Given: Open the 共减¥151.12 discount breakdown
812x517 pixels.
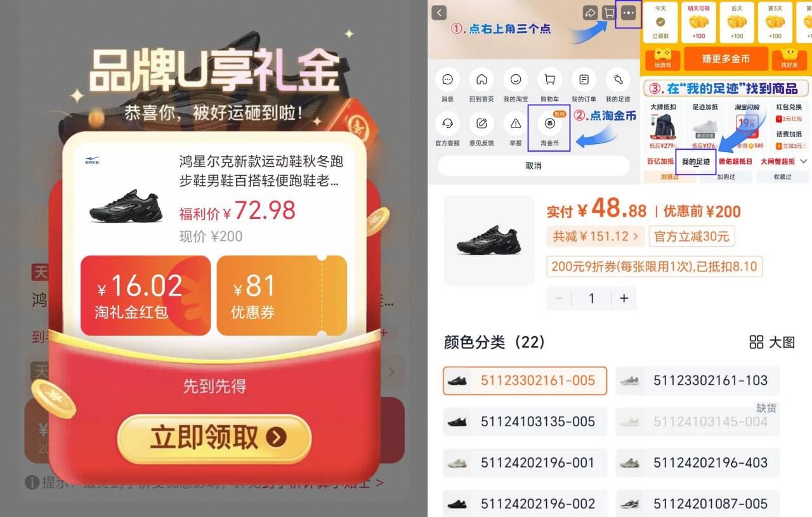Looking at the screenshot, I should (x=594, y=237).
